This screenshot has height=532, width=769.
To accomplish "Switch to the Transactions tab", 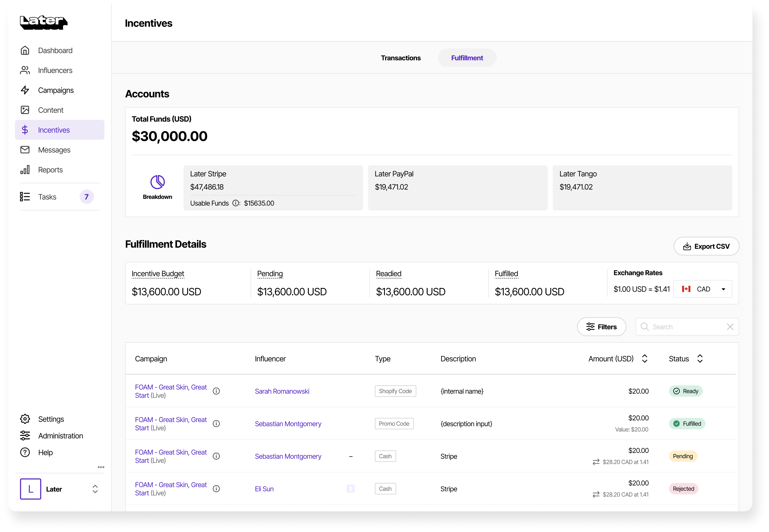I will click(401, 58).
